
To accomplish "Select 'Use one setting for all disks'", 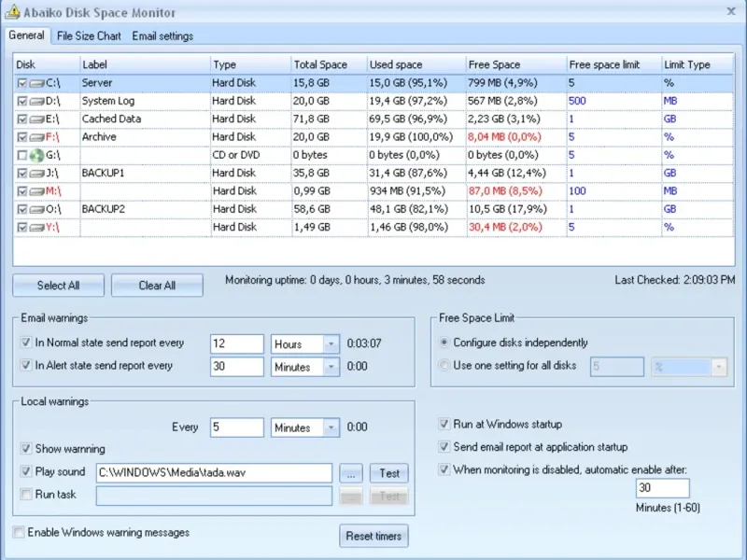I will click(444, 366).
